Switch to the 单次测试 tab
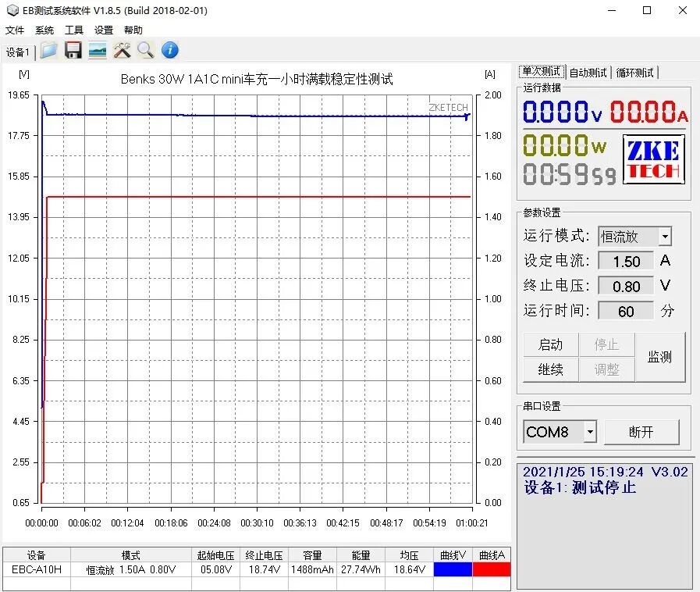Viewport: 700px width, 592px height. pos(542,72)
